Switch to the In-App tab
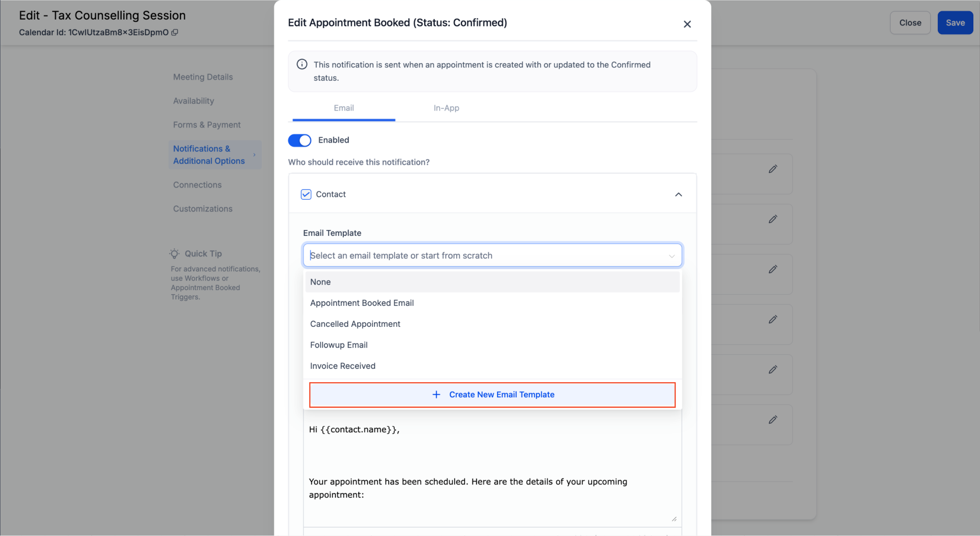This screenshot has height=536, width=980. point(446,108)
